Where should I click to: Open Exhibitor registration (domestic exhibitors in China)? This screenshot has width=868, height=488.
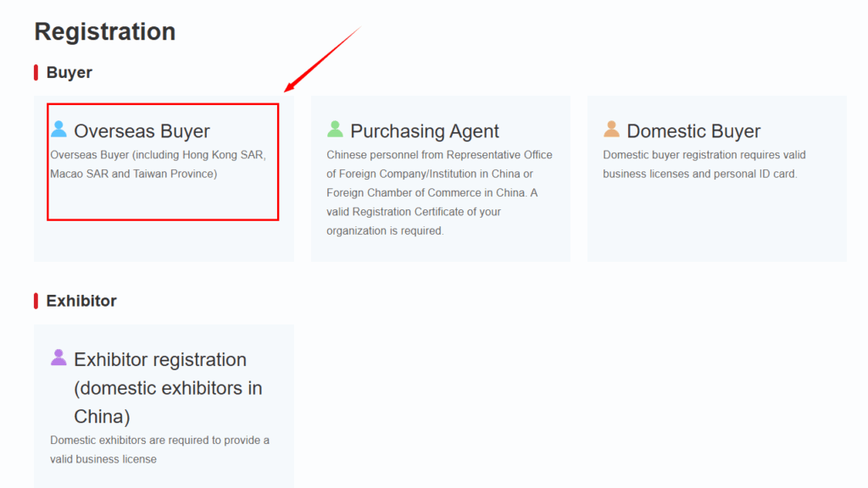pyautogui.click(x=168, y=388)
